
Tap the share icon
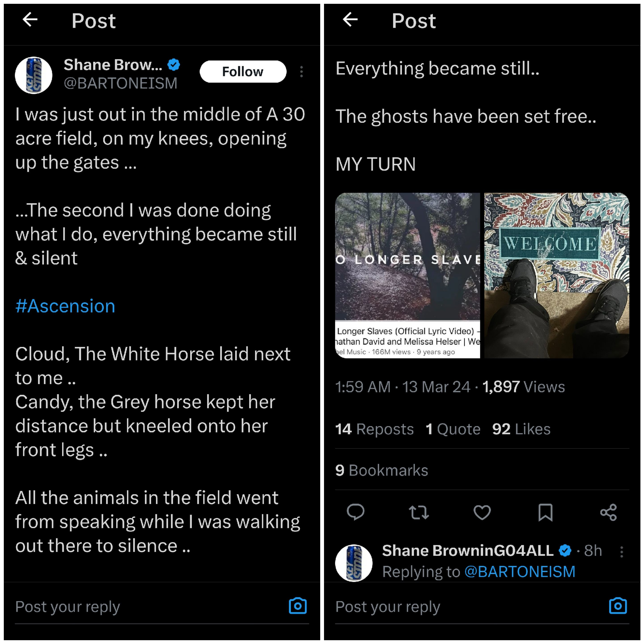608,512
